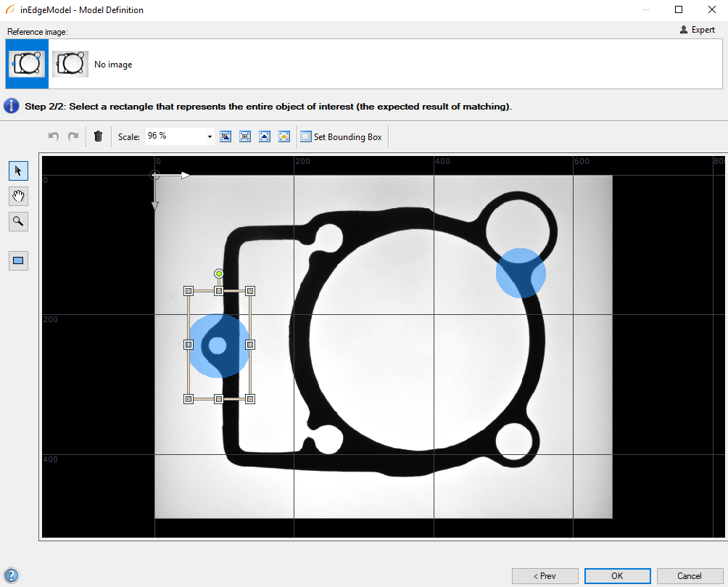Click the trash delete icon
This screenshot has width=728, height=587.
tap(99, 136)
